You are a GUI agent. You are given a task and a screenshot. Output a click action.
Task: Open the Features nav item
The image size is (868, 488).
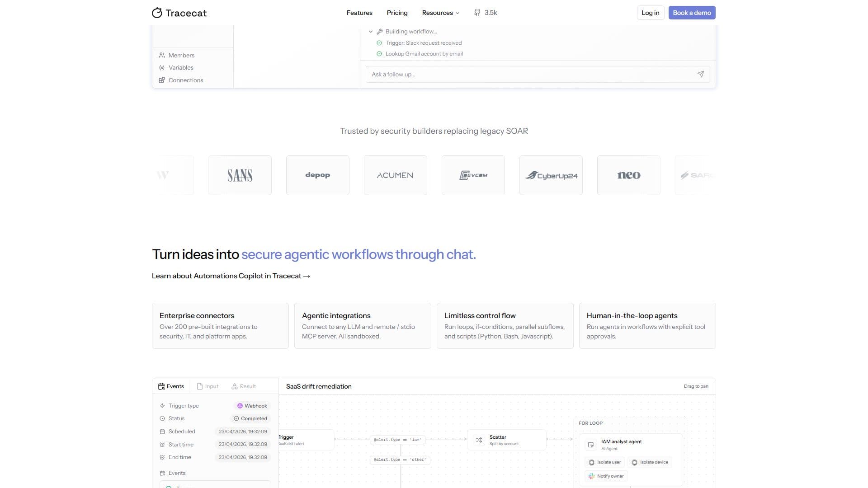(x=359, y=13)
